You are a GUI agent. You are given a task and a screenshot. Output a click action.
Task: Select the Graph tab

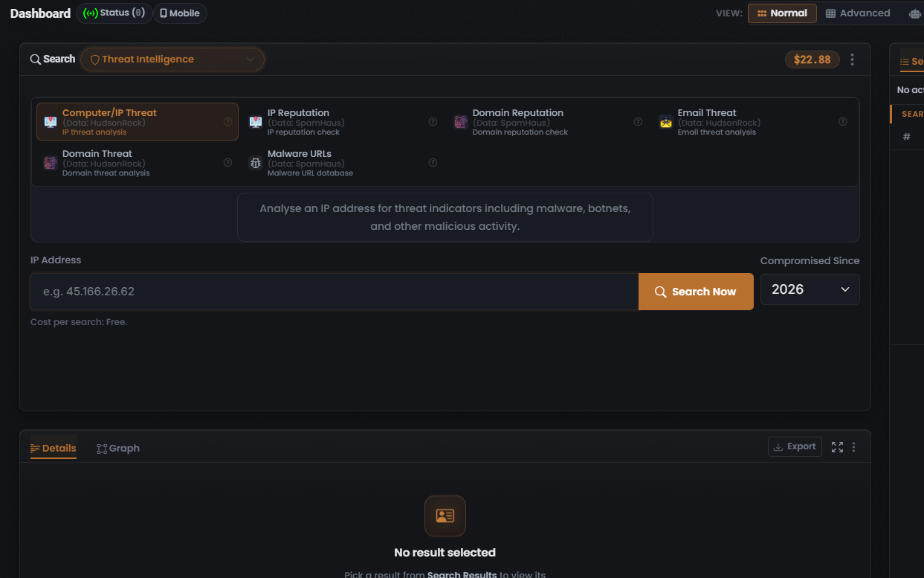point(118,448)
